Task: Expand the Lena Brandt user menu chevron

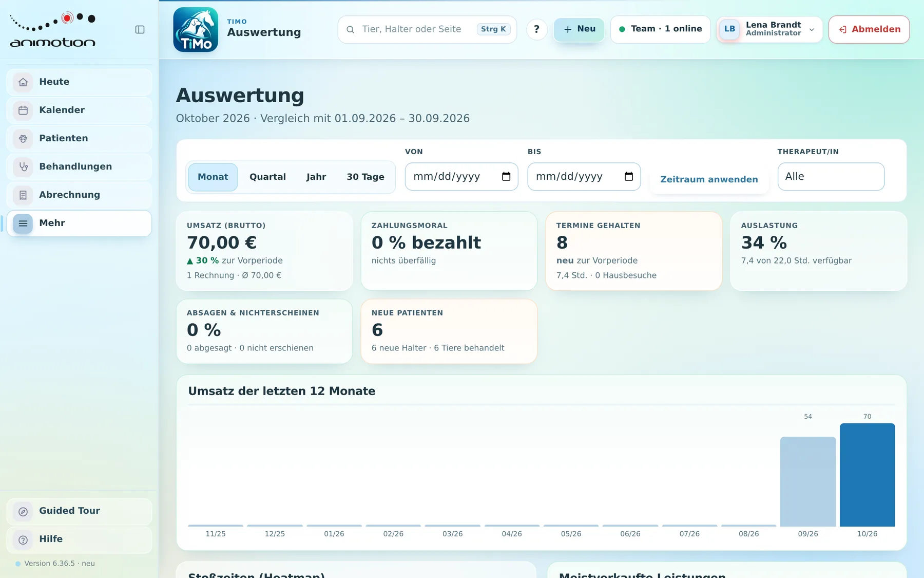Action: 812,30
